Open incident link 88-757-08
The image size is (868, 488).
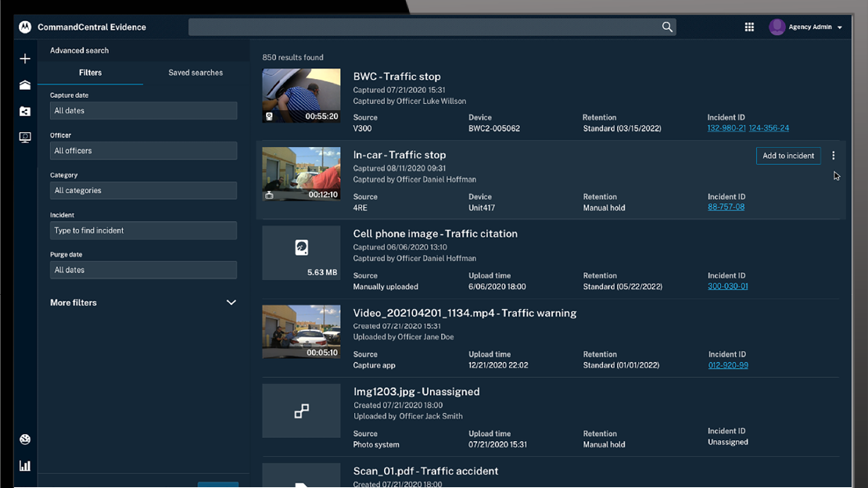[726, 207]
